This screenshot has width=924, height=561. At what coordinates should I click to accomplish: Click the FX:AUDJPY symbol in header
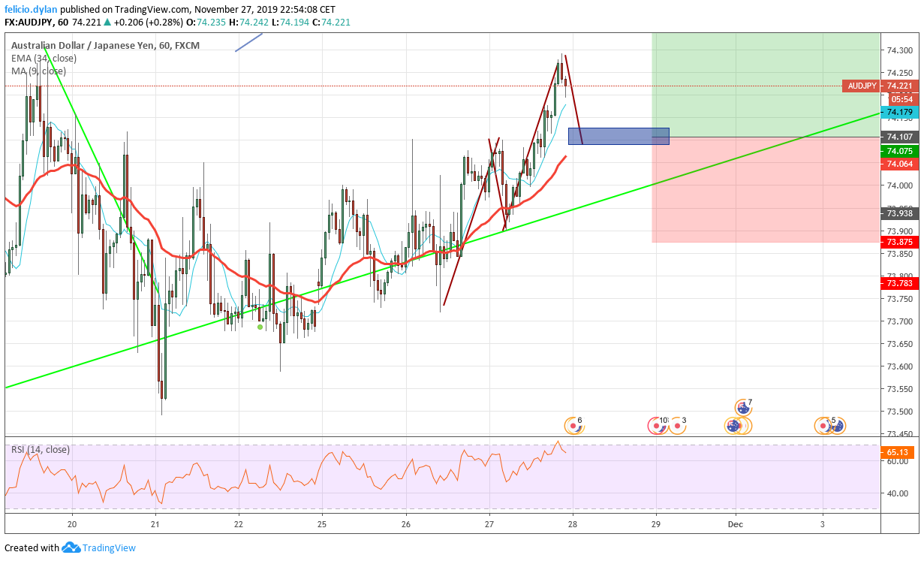click(x=30, y=23)
